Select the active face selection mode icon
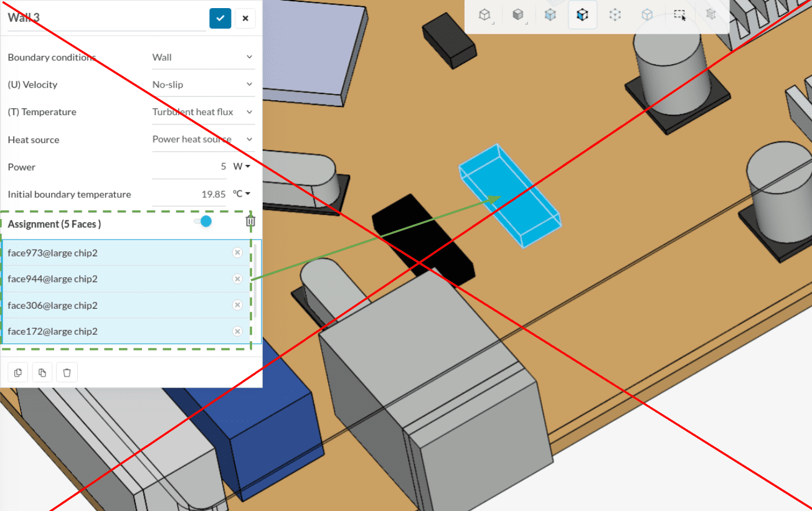812x511 pixels. 582,15
